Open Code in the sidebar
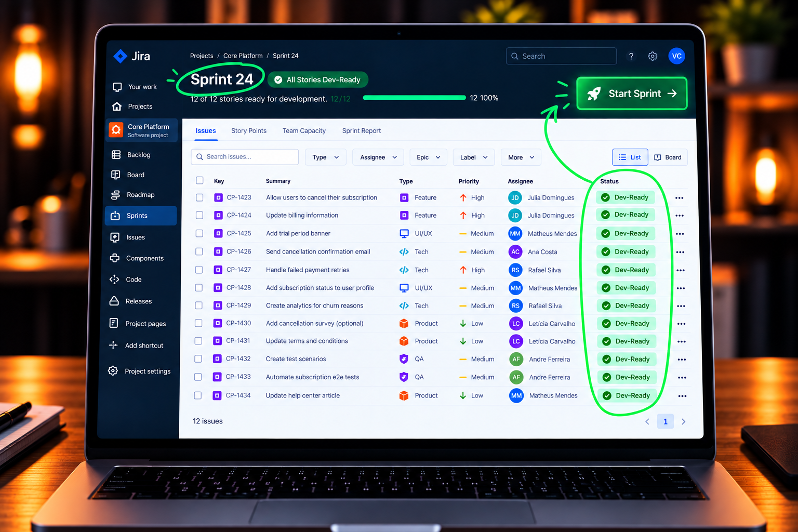Viewport: 798px width, 532px height. tap(126, 280)
